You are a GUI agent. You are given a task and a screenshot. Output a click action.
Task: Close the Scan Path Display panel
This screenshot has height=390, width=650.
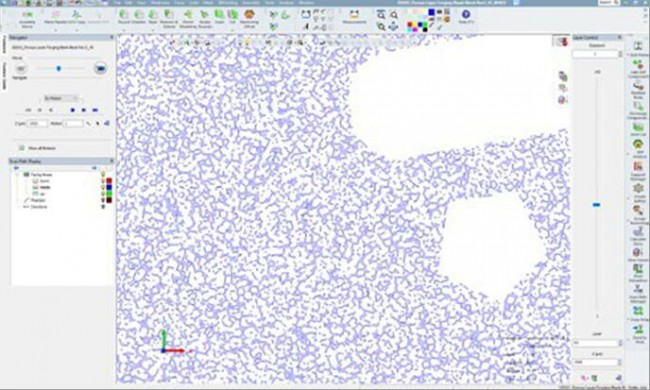click(111, 161)
